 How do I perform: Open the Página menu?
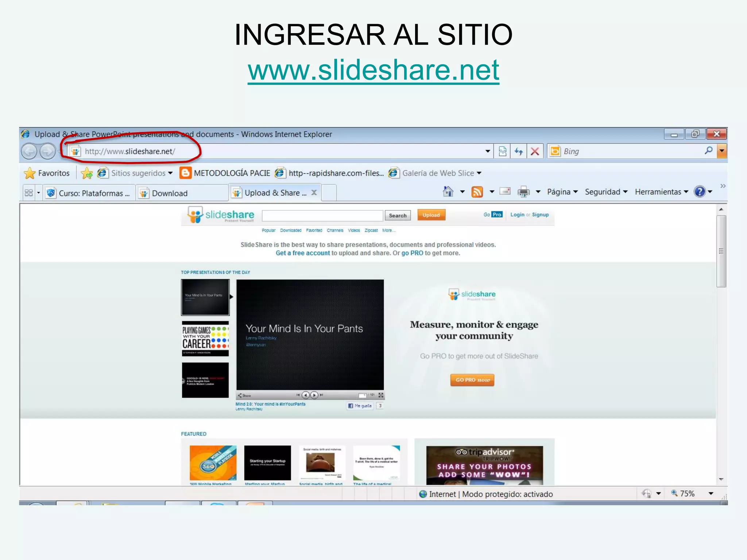562,192
